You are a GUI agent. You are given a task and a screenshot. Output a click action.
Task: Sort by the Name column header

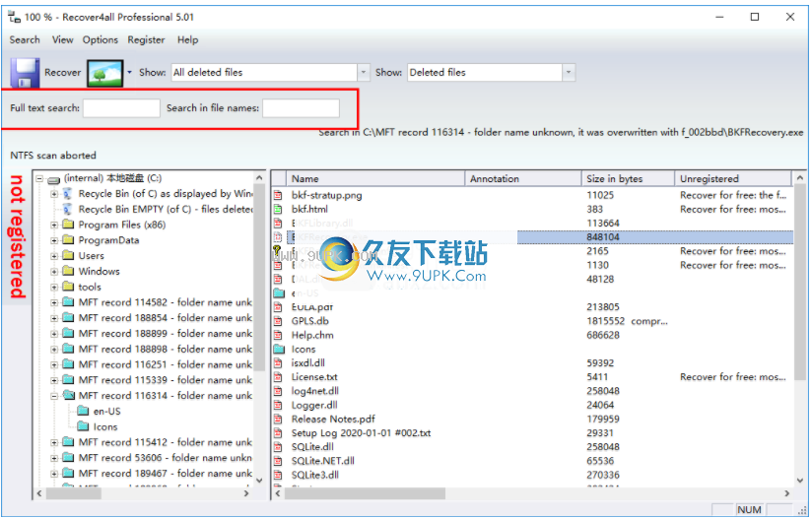click(375, 178)
